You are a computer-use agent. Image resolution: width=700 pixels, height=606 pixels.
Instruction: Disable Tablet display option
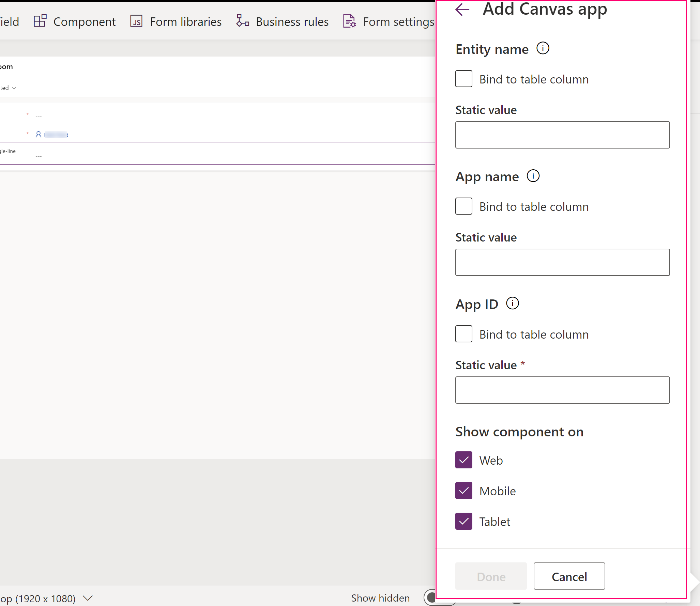pyautogui.click(x=464, y=522)
